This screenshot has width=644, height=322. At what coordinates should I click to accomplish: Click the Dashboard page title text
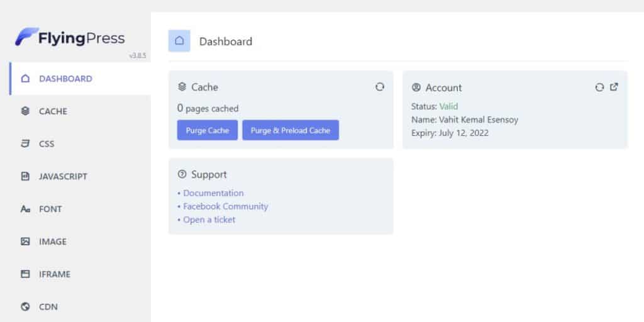[226, 42]
